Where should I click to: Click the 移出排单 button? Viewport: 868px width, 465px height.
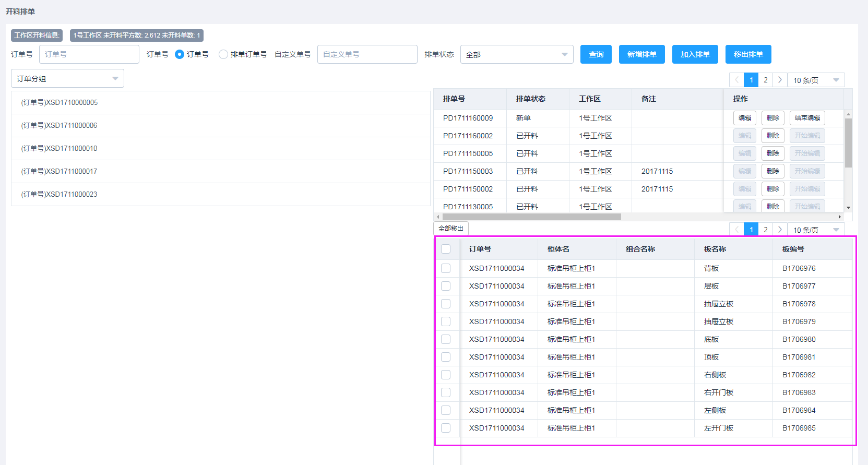[x=748, y=54]
